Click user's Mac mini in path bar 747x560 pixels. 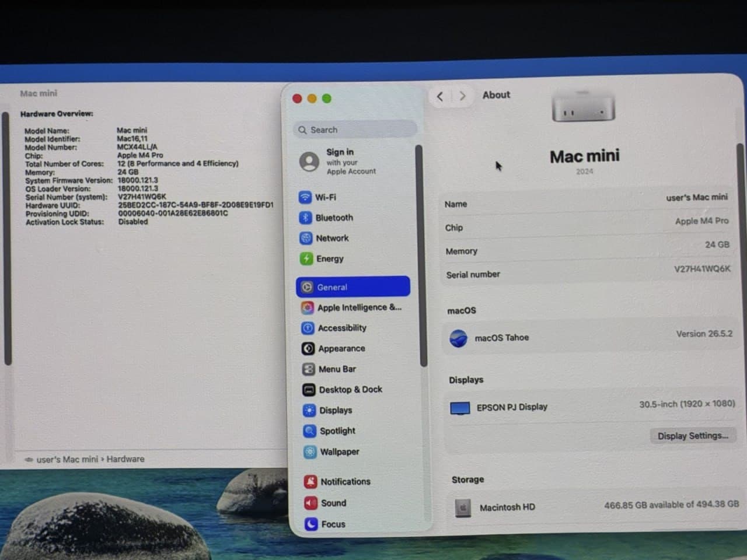[67, 460]
